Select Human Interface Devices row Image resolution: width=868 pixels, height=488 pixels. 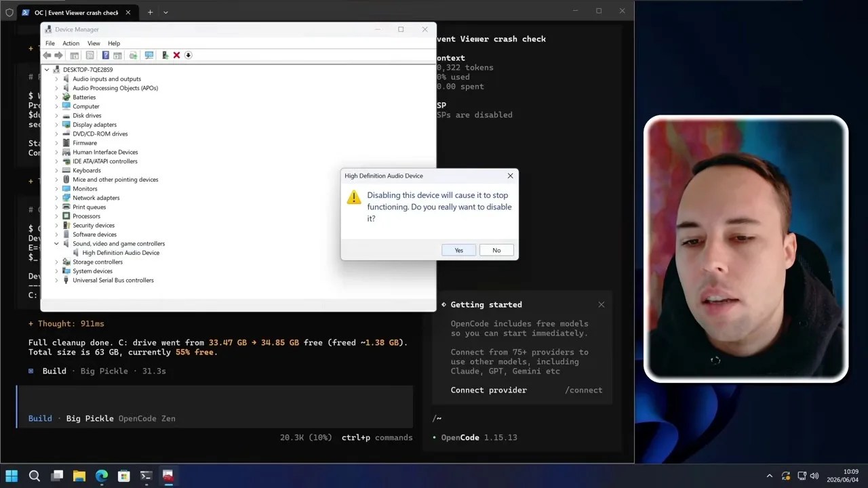[x=105, y=152]
